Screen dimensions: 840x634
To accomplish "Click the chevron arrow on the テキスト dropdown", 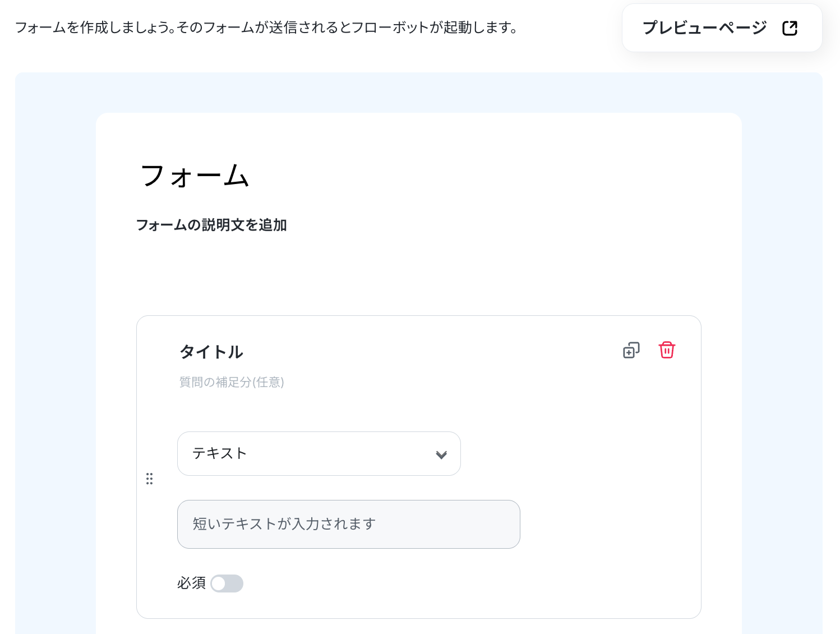I will pos(441,454).
